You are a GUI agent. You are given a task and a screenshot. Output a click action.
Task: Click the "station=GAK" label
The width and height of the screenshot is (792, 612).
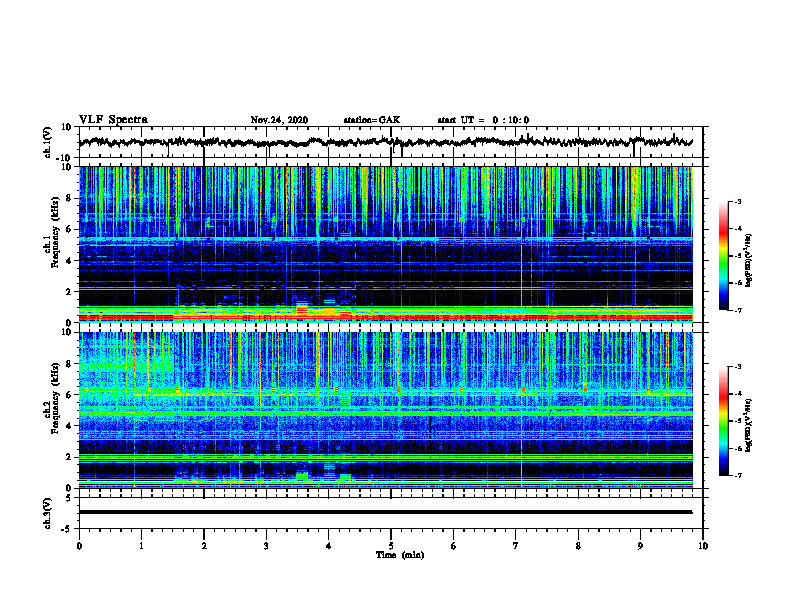pyautogui.click(x=372, y=120)
